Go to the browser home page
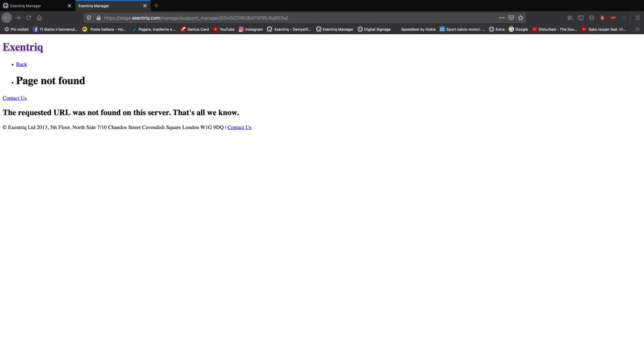The width and height of the screenshot is (644, 362). click(x=39, y=18)
